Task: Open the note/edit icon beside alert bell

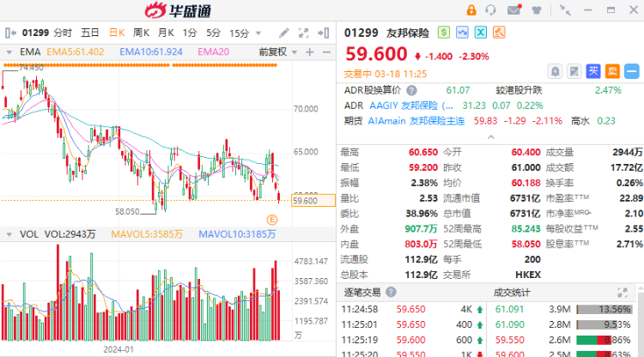Action: [574, 72]
